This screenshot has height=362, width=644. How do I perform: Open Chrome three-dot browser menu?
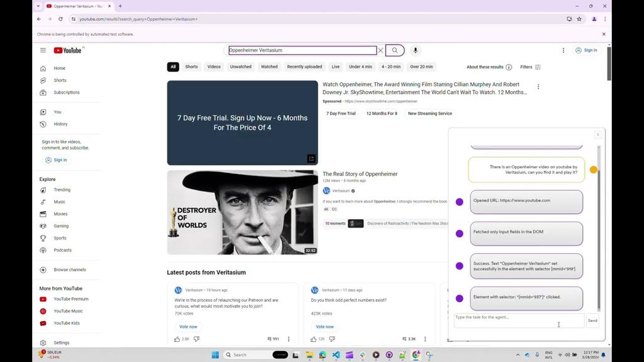click(x=605, y=19)
